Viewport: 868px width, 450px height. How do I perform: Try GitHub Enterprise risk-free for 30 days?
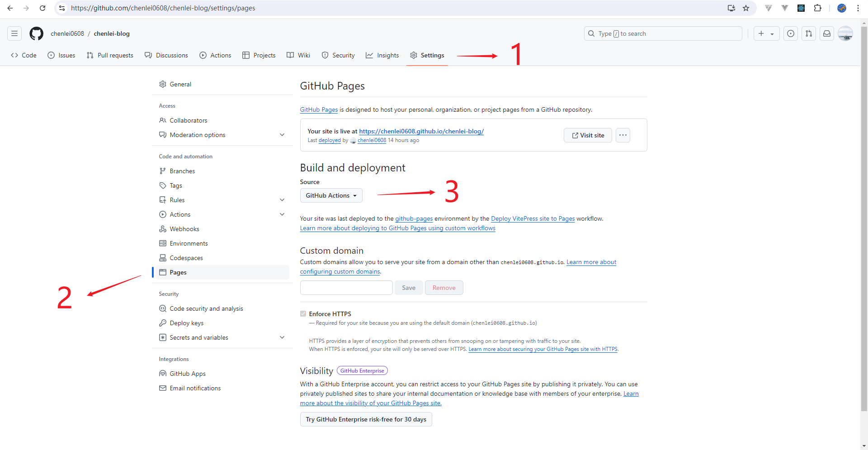[366, 419]
